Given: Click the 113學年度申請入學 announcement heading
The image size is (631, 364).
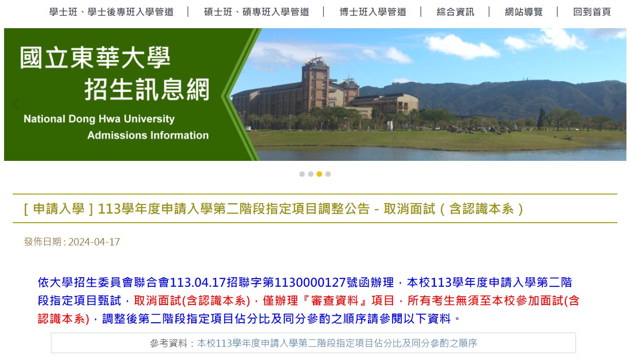Looking at the screenshot, I should (273, 209).
